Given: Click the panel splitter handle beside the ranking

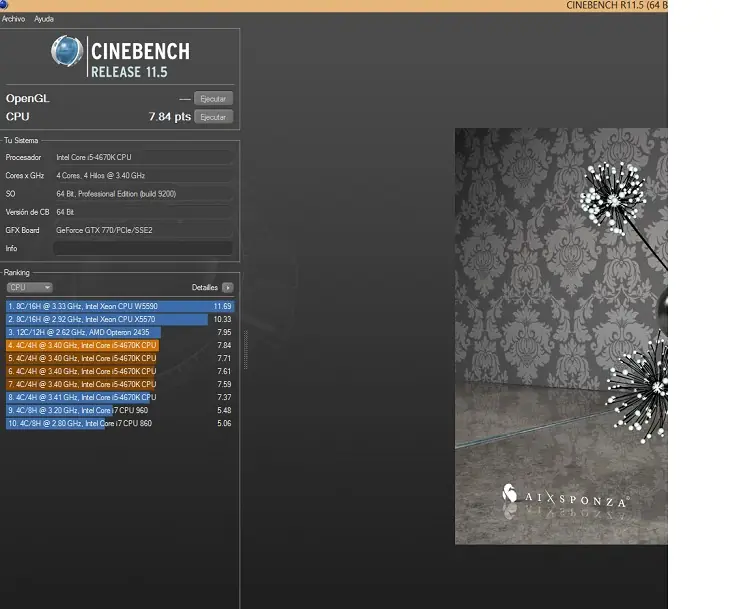Looking at the screenshot, I should (246, 350).
